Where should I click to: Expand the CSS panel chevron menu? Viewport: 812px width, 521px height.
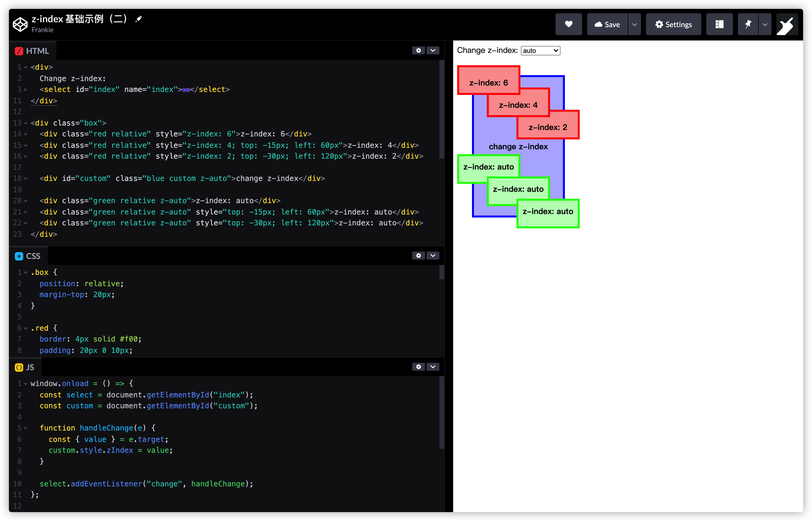point(432,255)
